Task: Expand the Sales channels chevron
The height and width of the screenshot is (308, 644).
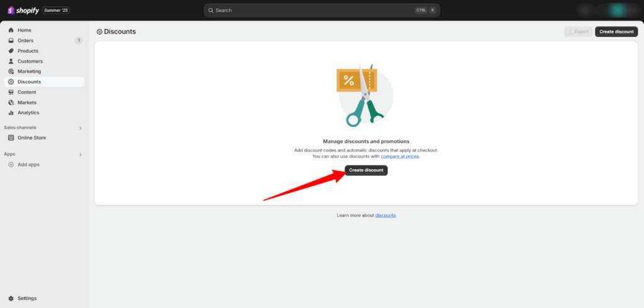Action: pos(80,128)
